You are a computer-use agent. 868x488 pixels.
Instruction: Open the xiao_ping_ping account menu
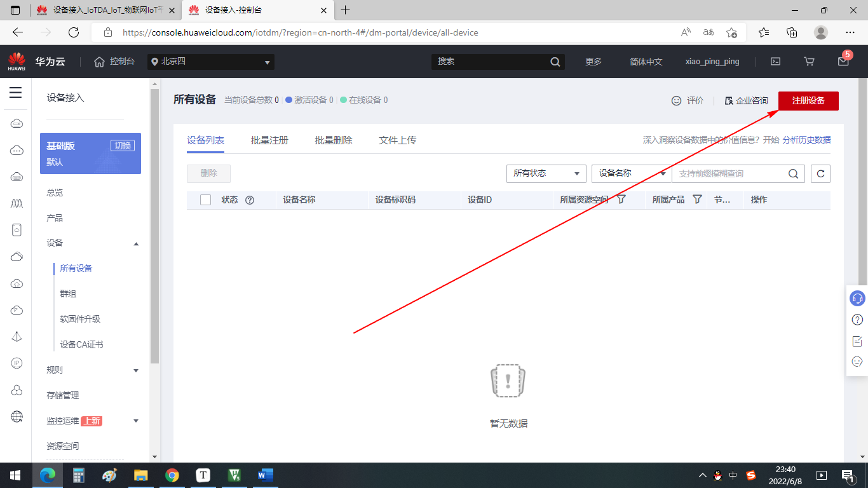pos(712,62)
